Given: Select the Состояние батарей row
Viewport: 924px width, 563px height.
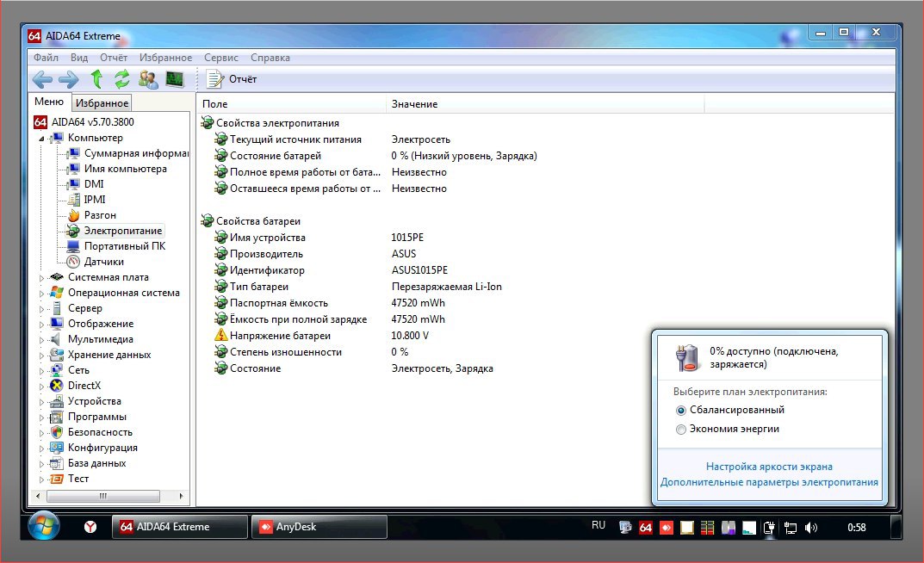Looking at the screenshot, I should pos(375,156).
